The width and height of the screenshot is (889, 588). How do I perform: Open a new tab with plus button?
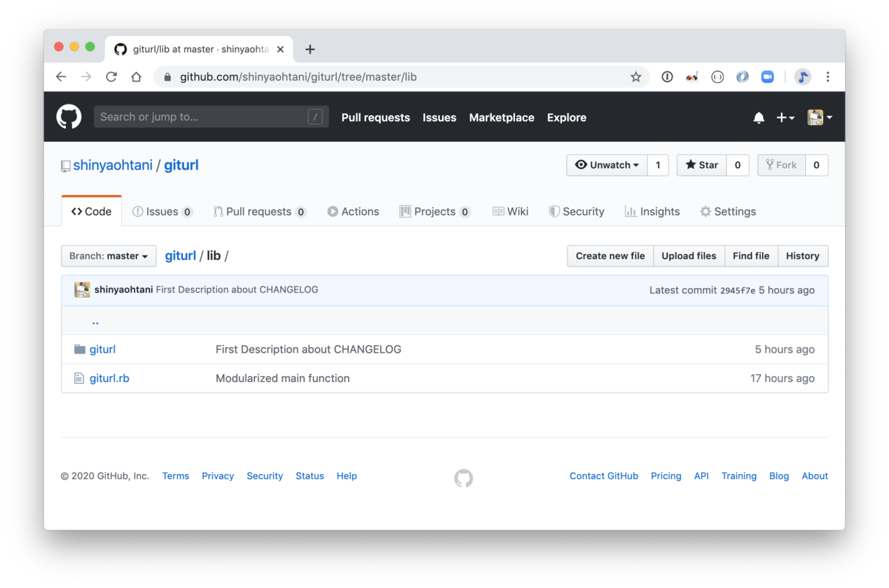(310, 50)
